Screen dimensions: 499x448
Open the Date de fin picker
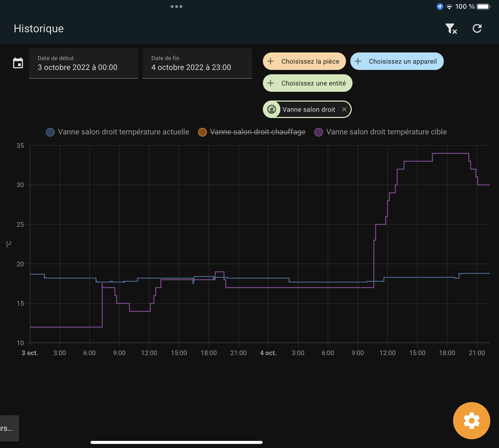pos(197,63)
